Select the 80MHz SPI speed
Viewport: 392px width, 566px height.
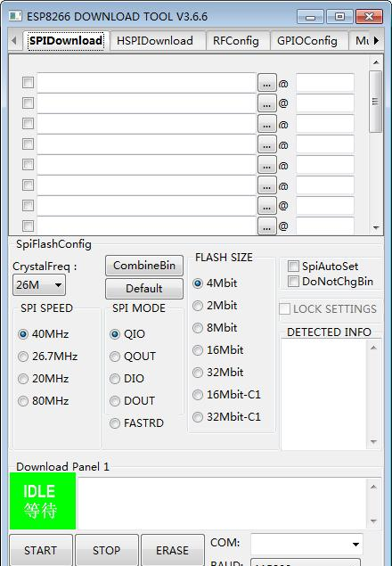[x=23, y=401]
